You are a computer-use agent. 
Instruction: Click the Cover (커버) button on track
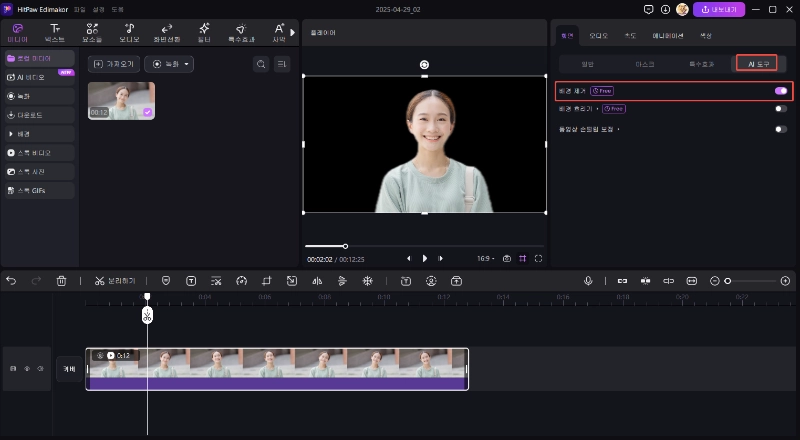pos(69,369)
